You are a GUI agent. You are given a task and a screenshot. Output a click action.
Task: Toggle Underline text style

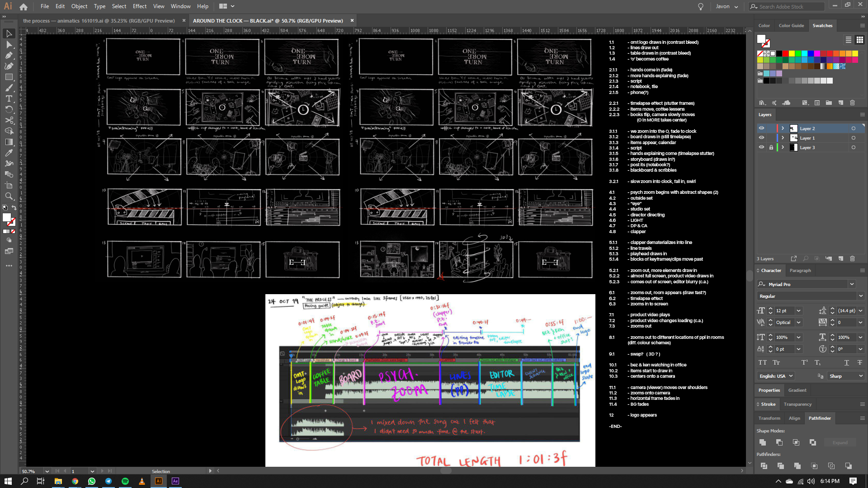coord(846,362)
